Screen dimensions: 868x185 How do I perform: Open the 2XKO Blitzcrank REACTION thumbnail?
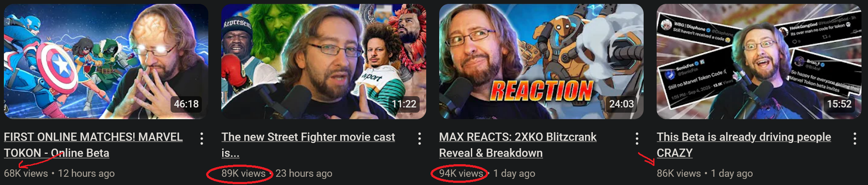(541, 62)
